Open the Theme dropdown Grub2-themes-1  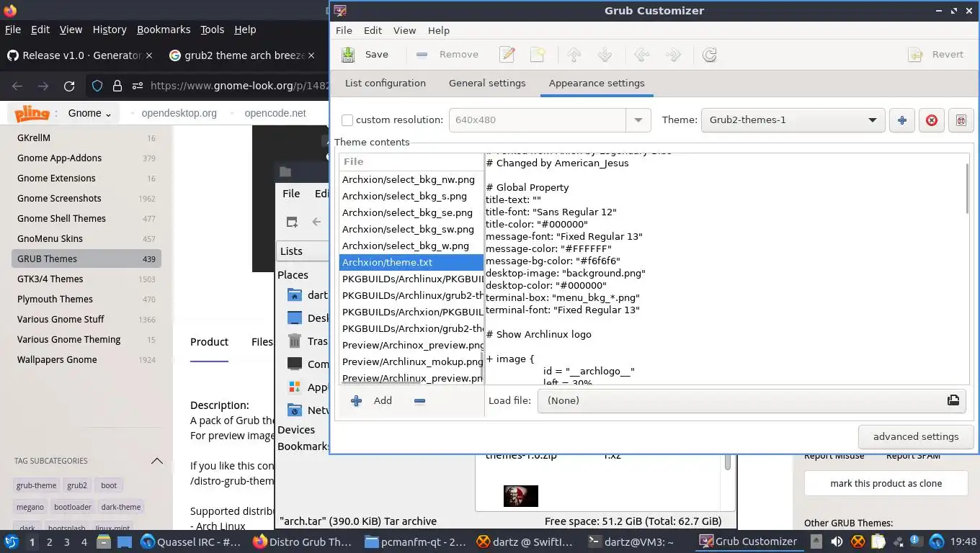click(793, 120)
